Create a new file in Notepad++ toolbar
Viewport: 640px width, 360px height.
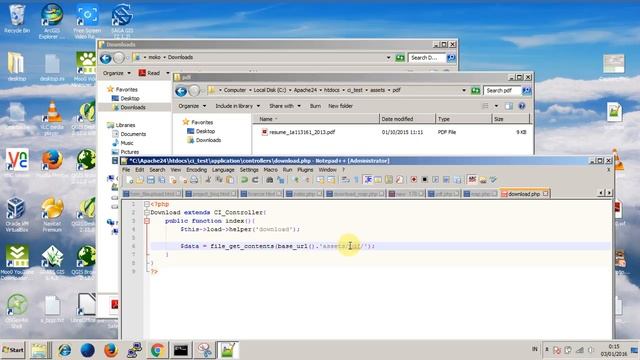[x=129, y=180]
